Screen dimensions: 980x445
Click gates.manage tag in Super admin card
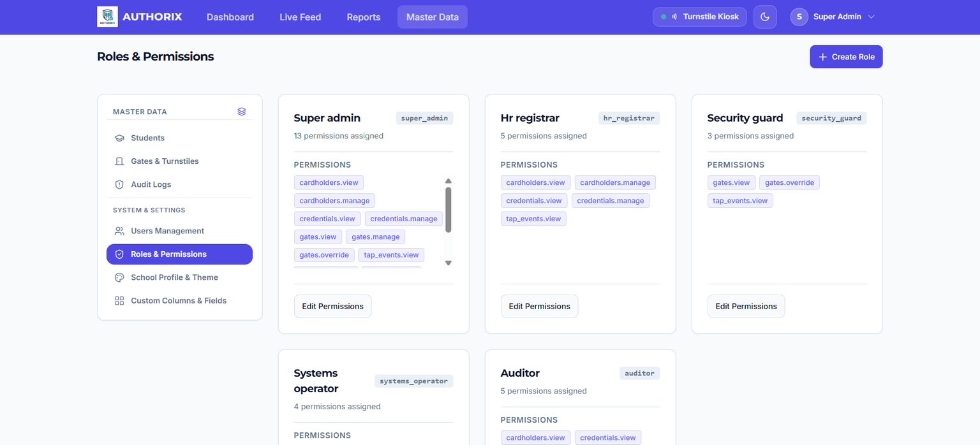click(376, 237)
